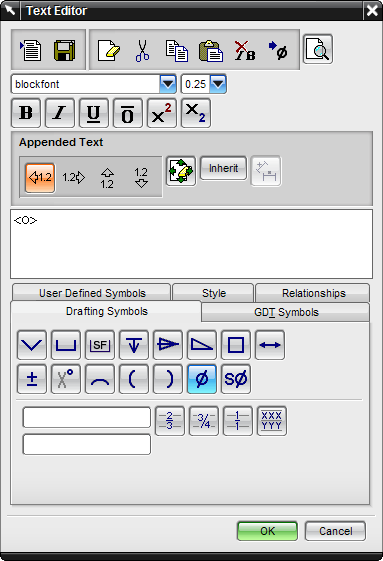Viewport: 383px width, 561px height.
Task: Toggle Bold formatting
Action: click(26, 113)
